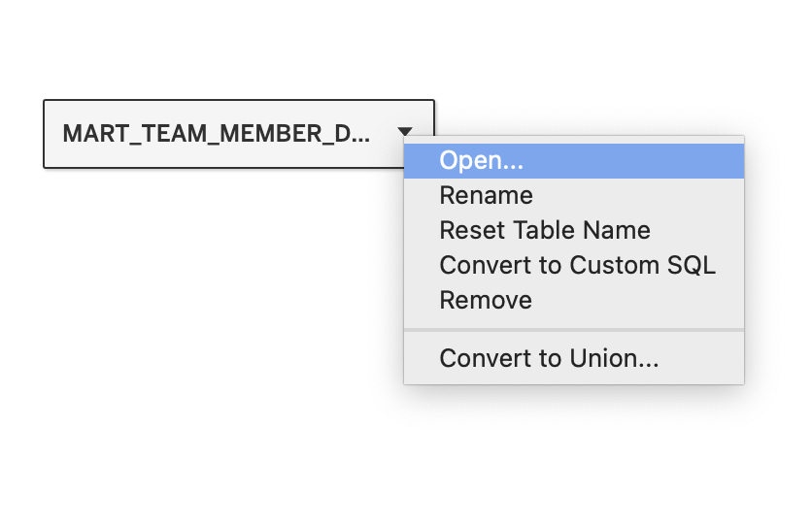Click the MART_TEAM_MEMBER_D... table name text
812x526 pixels.
216,134
